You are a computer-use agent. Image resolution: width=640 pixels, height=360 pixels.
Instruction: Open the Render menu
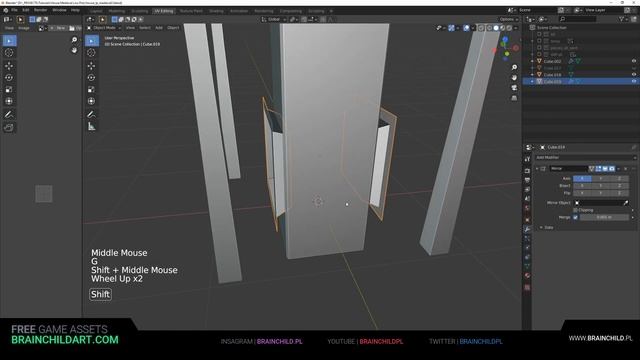click(40, 10)
